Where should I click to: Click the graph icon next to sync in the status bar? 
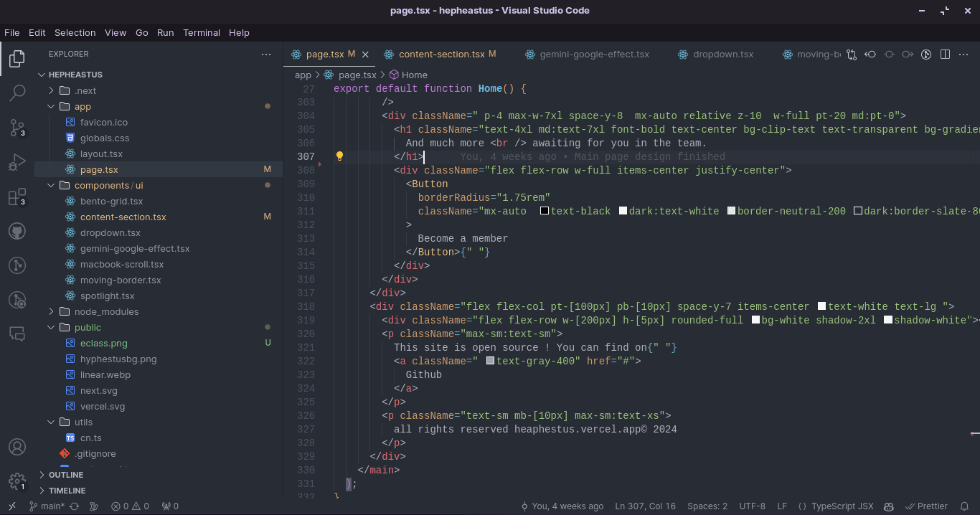click(94, 506)
